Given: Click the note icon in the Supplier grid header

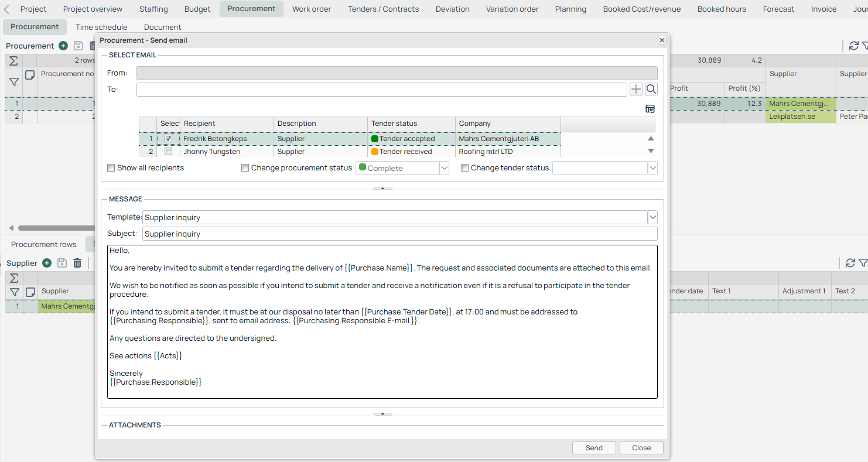Looking at the screenshot, I should [x=30, y=292].
